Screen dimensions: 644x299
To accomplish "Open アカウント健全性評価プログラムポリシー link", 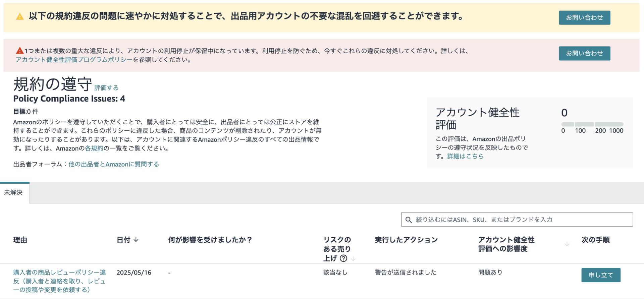I will click(x=74, y=60).
